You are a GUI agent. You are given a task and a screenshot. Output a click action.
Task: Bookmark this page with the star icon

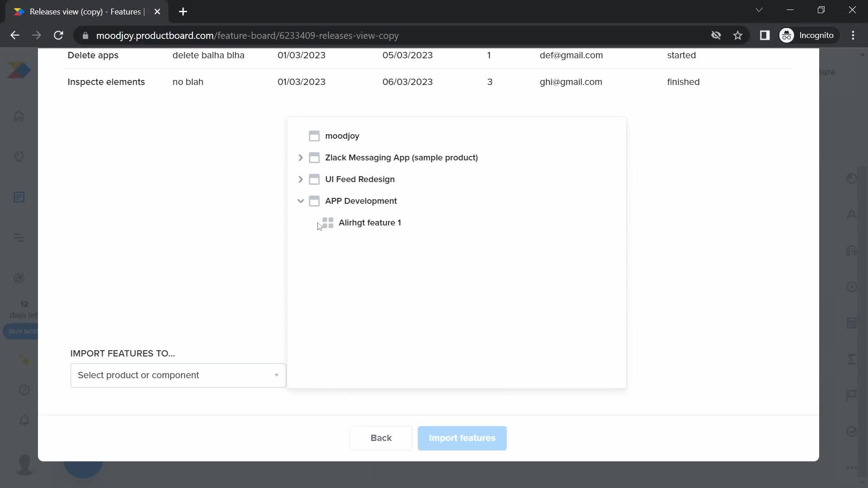pyautogui.click(x=738, y=35)
